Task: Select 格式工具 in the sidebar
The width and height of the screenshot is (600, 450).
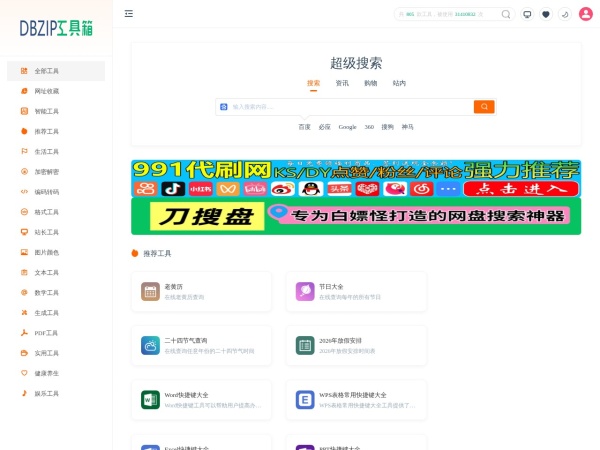Action: 56,212
